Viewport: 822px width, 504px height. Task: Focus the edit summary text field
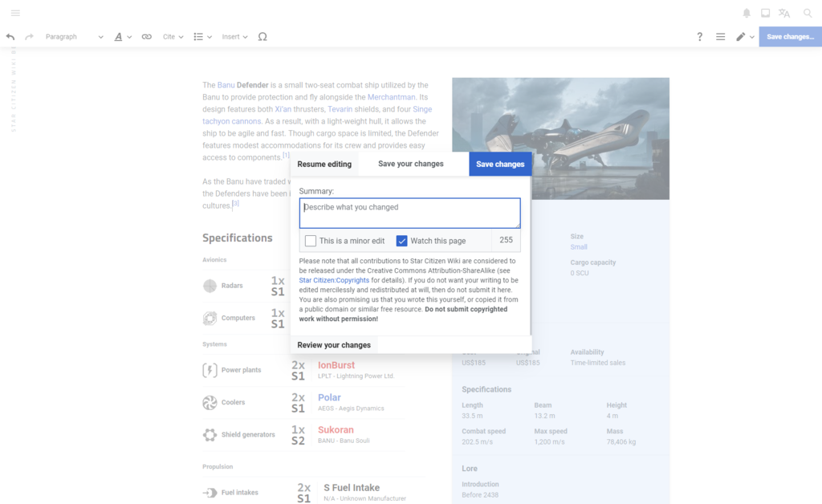(409, 213)
